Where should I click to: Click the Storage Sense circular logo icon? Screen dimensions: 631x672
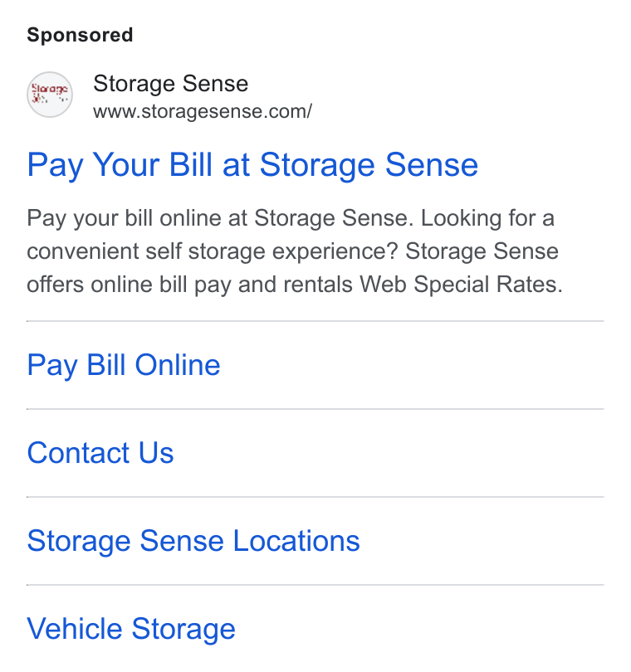coord(50,95)
